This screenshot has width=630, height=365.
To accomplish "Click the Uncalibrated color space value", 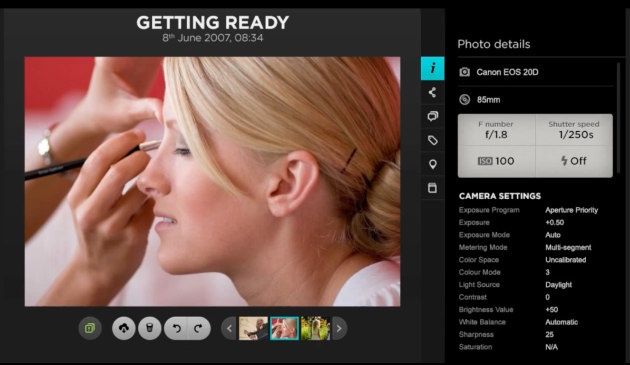I will [565, 260].
